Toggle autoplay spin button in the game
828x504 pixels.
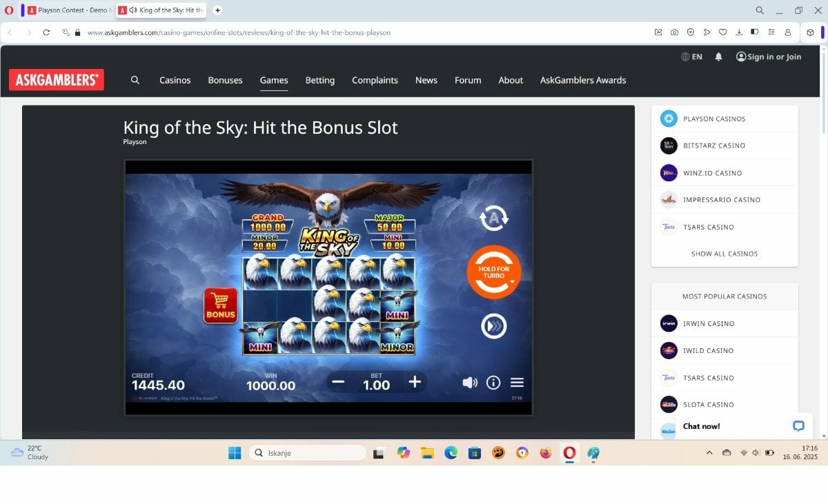[x=494, y=218]
